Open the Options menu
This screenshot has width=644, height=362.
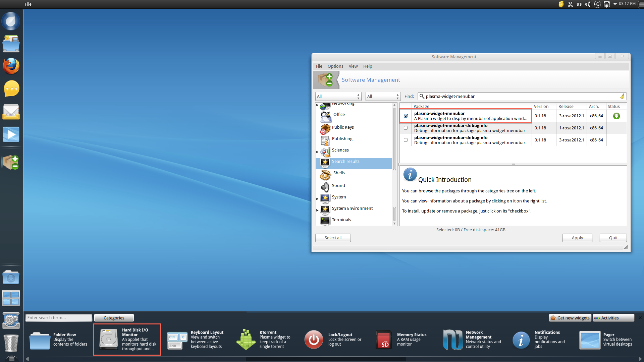pyautogui.click(x=335, y=66)
